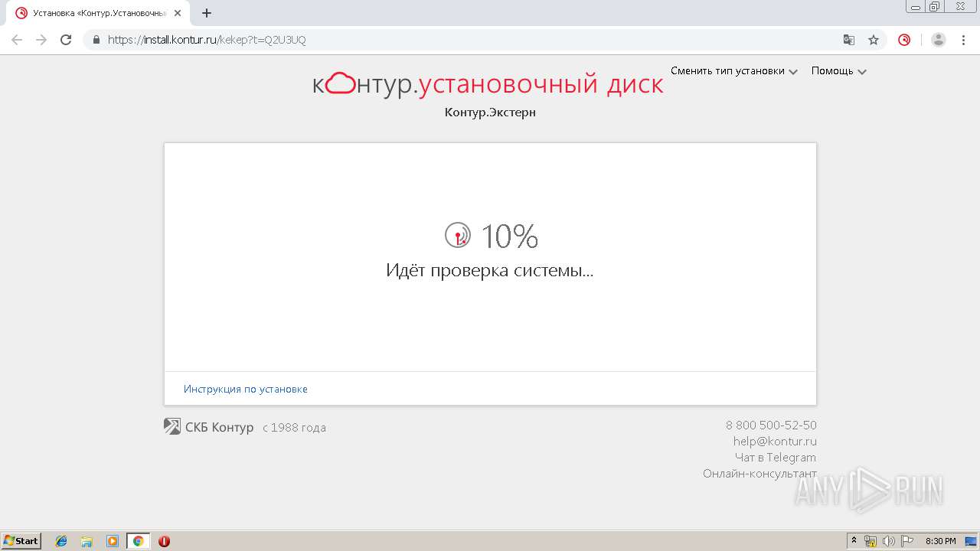980x551 pixels.
Task: Open Windows Media Player from taskbar
Action: point(113,541)
